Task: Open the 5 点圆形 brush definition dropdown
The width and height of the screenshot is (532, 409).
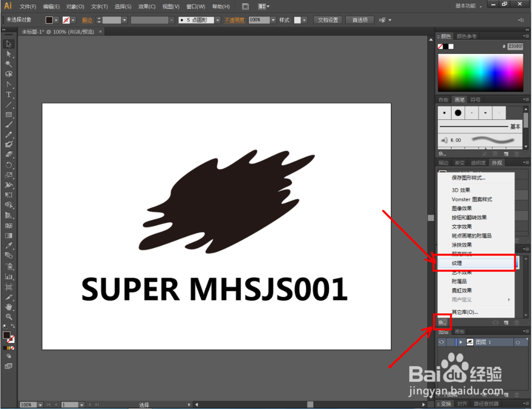Action: point(218,20)
